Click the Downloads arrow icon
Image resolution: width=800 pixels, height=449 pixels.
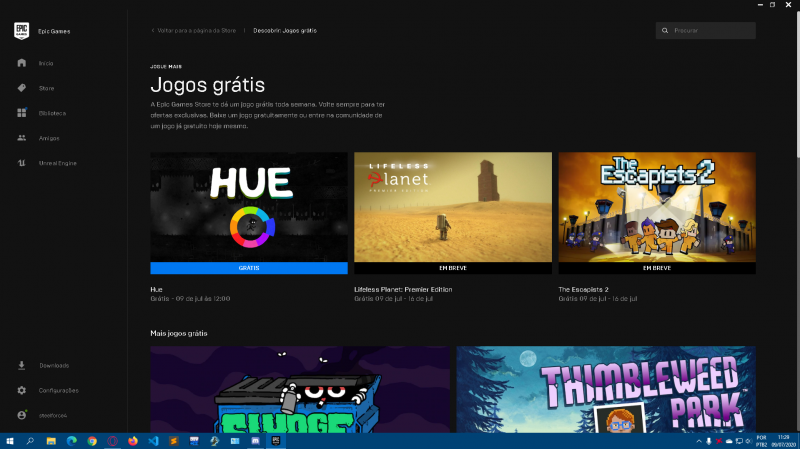coord(22,365)
